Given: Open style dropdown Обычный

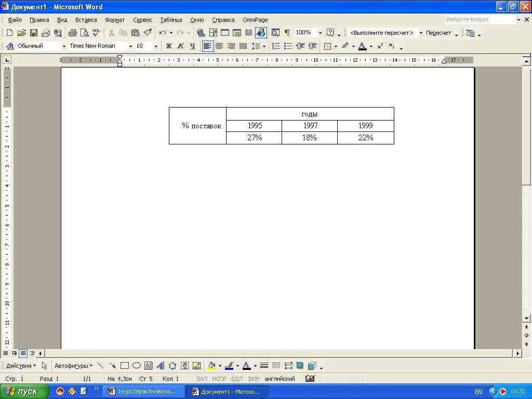Looking at the screenshot, I should coord(63,46).
